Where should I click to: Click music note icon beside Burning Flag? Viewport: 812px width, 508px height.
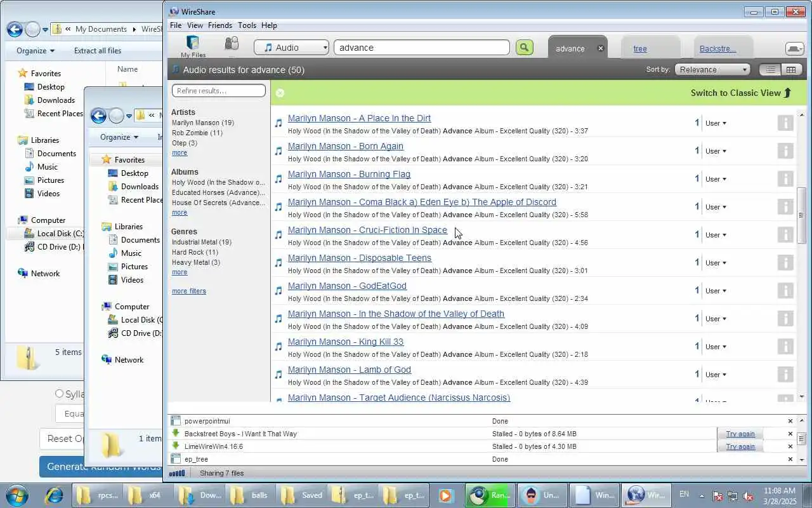point(278,179)
